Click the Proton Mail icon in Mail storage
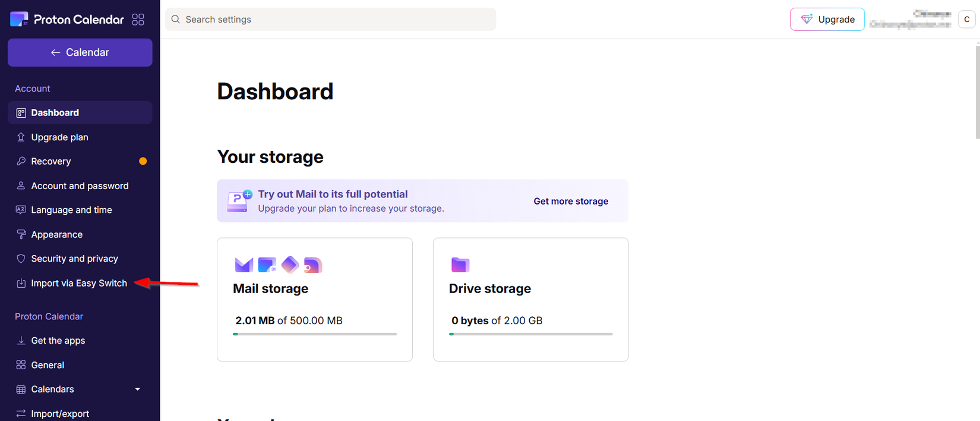This screenshot has width=980, height=421. (x=244, y=265)
